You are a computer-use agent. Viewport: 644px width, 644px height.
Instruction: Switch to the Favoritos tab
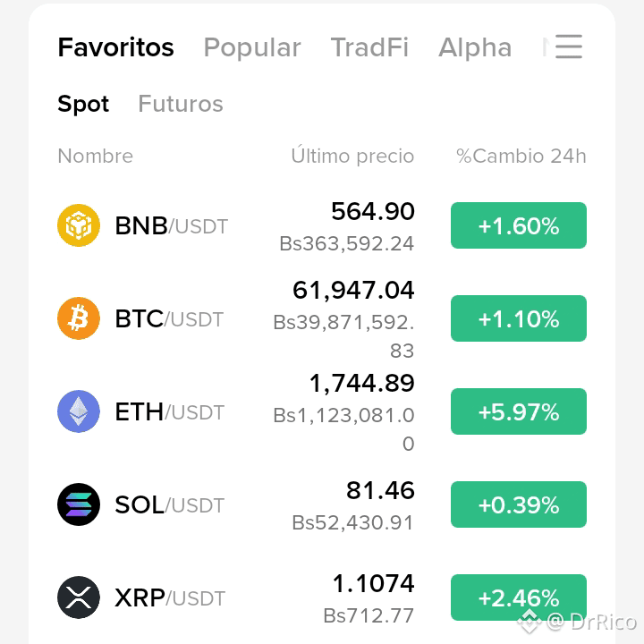pyautogui.click(x=115, y=47)
